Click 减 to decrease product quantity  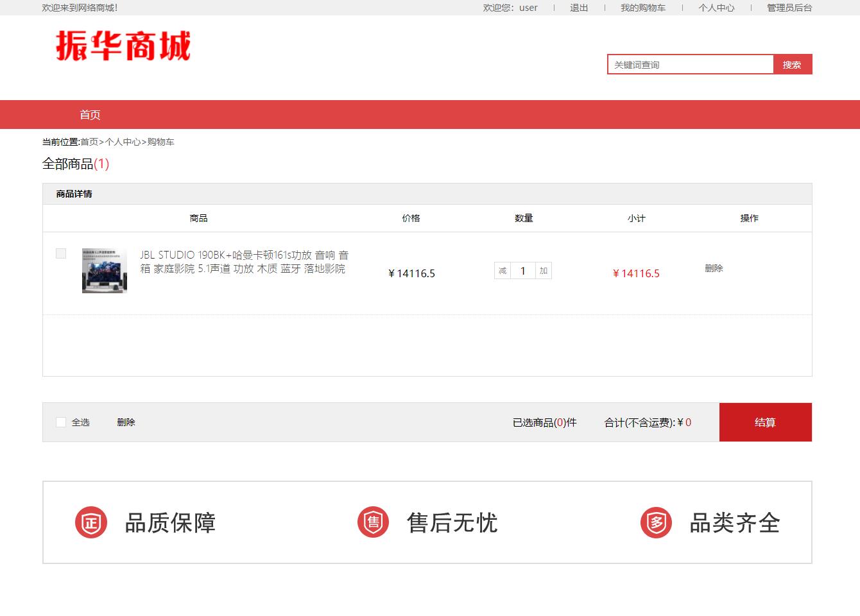502,270
